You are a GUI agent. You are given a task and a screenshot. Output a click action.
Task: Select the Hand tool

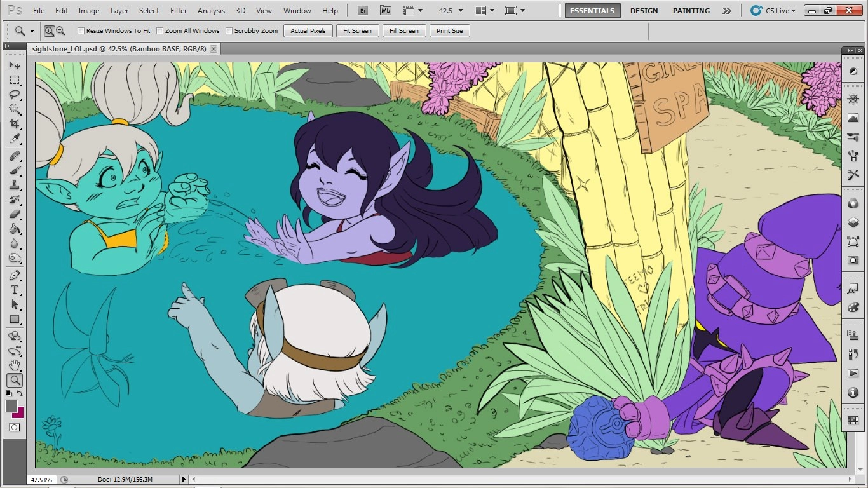tap(14, 365)
